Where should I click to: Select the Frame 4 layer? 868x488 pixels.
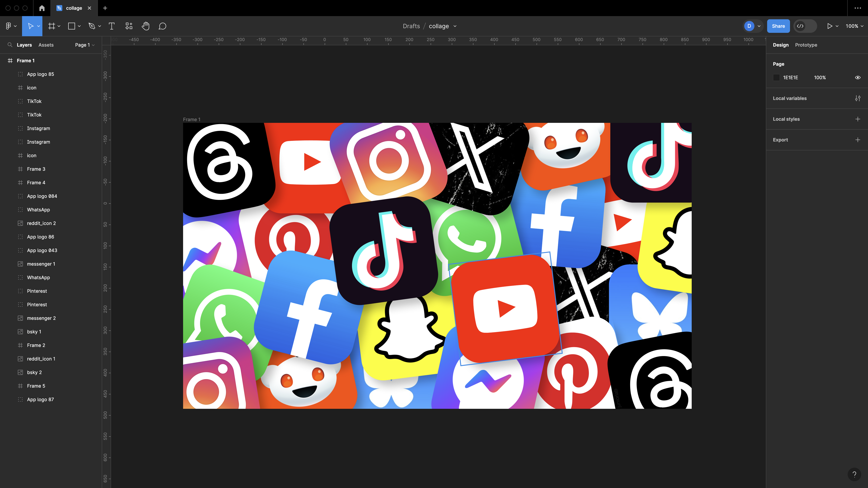[51, 183]
